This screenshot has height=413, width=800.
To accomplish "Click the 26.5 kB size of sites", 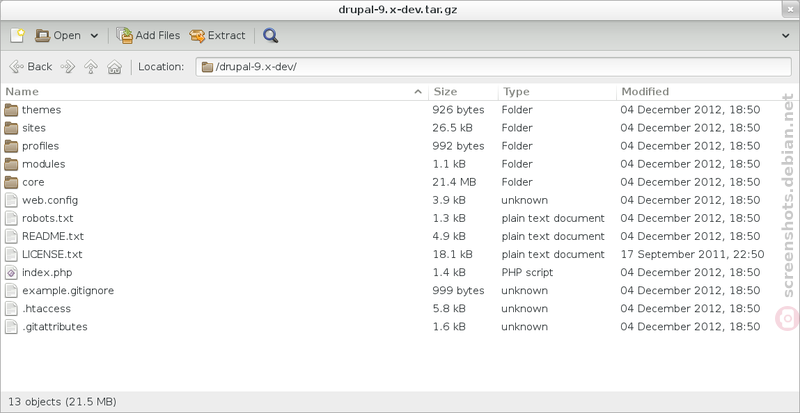I will point(452,128).
